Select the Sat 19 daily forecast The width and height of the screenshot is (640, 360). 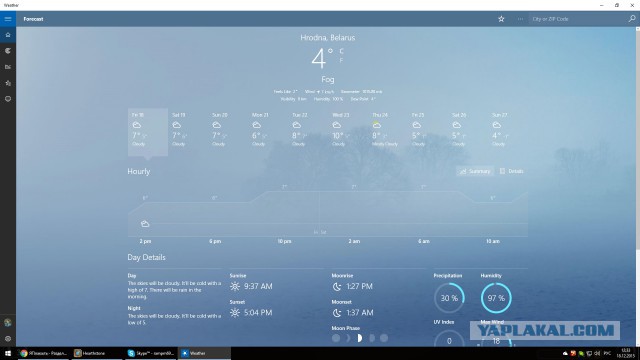point(188,132)
